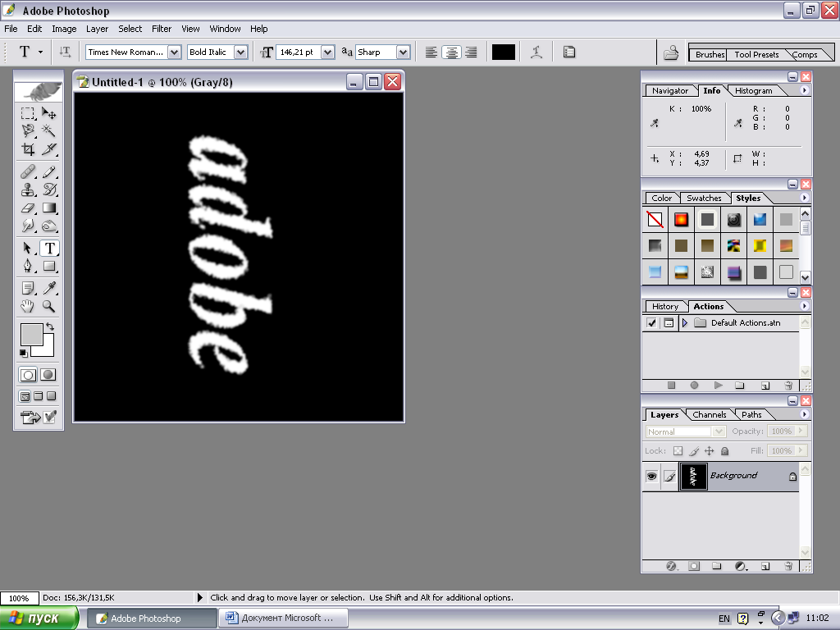Select the Zoom tool

click(48, 307)
